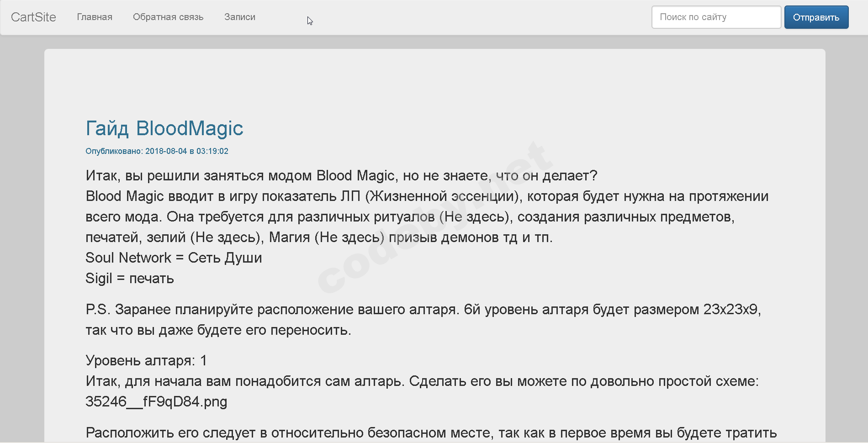Image resolution: width=868 pixels, height=443 pixels.
Task: Click the publication date under the title
Action: [x=157, y=151]
